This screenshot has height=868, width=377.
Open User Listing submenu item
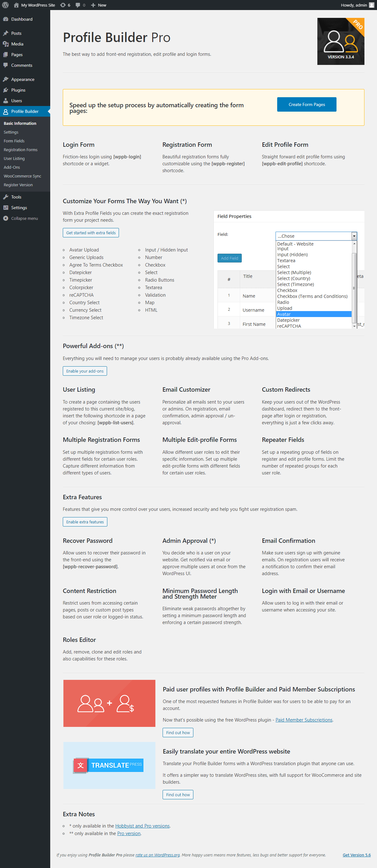(x=14, y=158)
